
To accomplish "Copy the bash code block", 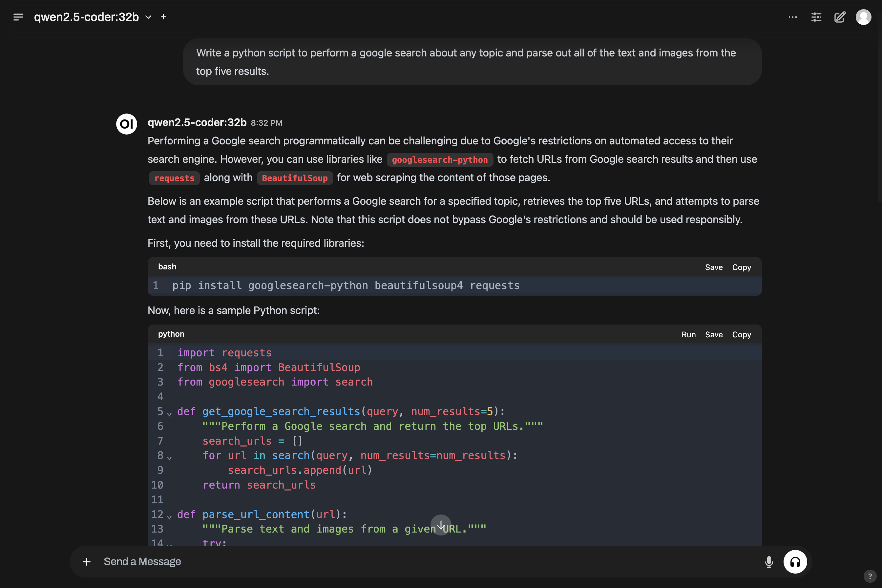I will (741, 267).
